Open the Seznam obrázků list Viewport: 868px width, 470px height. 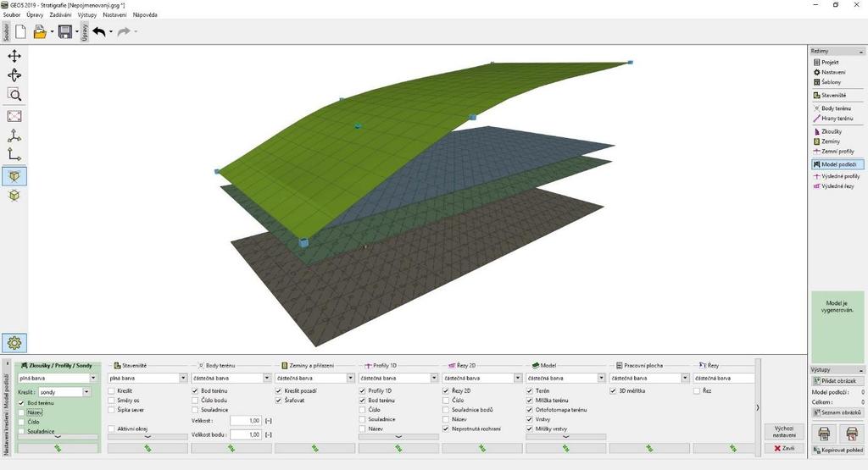pos(837,412)
